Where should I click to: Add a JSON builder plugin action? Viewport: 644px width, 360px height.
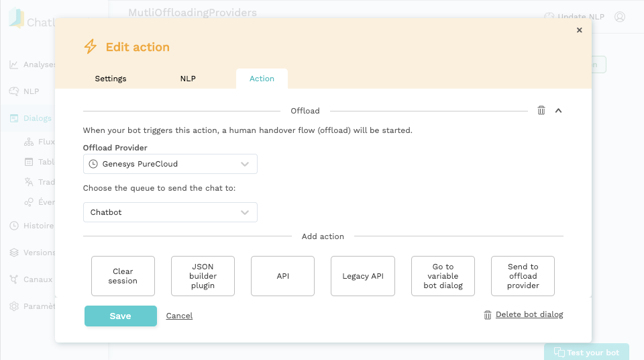click(x=203, y=276)
